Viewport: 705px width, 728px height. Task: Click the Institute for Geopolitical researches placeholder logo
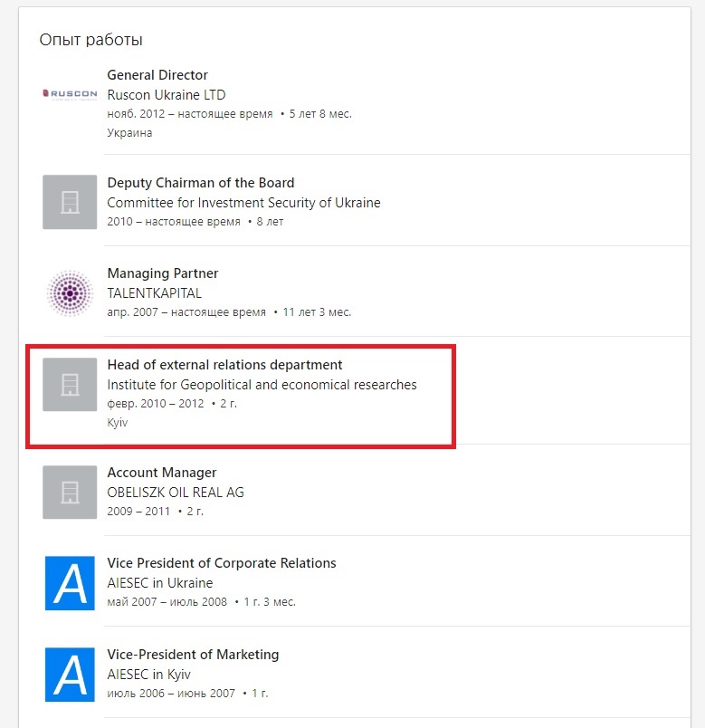70,384
